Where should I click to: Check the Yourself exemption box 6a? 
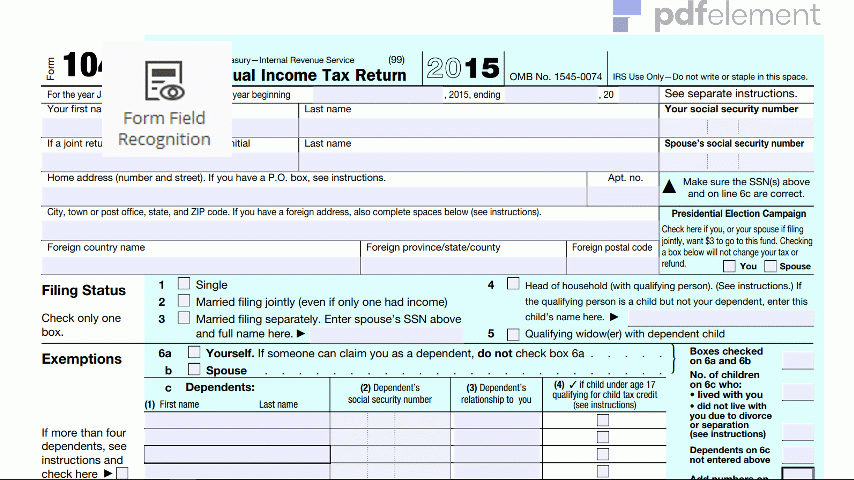pyautogui.click(x=194, y=353)
